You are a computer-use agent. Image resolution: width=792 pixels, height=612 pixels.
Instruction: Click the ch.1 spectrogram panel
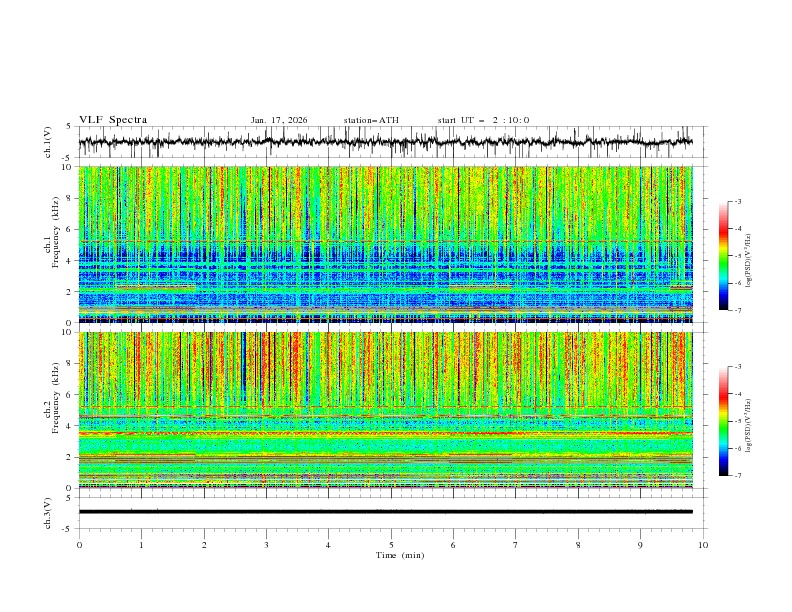(385, 244)
